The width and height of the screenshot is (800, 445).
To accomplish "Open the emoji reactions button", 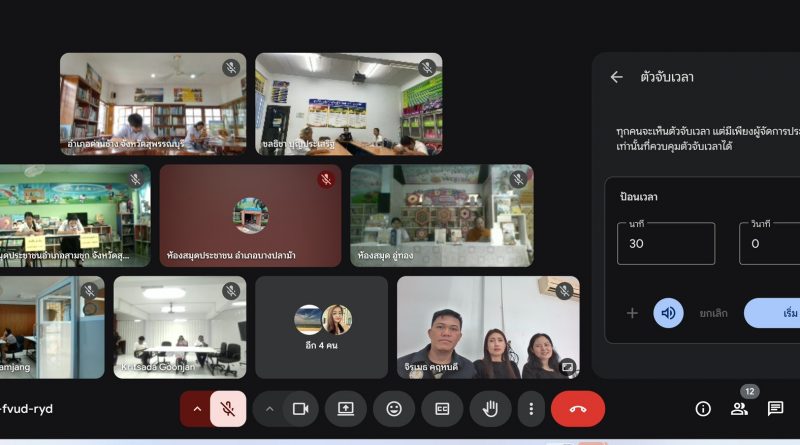I will (x=394, y=408).
